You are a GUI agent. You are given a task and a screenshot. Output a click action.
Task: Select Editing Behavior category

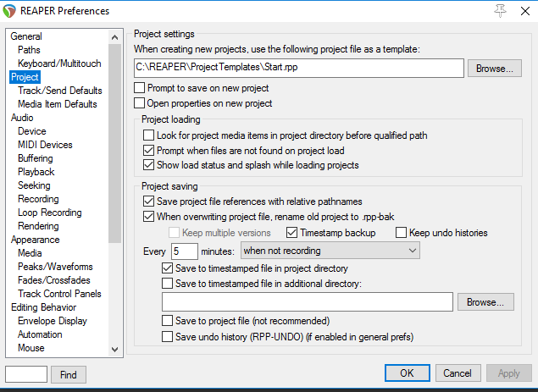pos(43,307)
